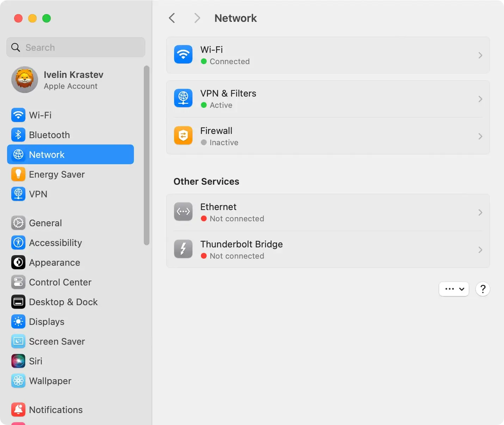Open Wallpaper settings label
The height and width of the screenshot is (425, 504).
(x=50, y=381)
